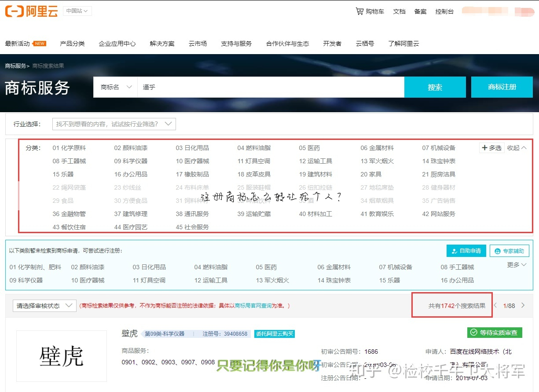Click the 第09类-科学仪器 class tag
This screenshot has width=539, height=392.
(x=164, y=334)
